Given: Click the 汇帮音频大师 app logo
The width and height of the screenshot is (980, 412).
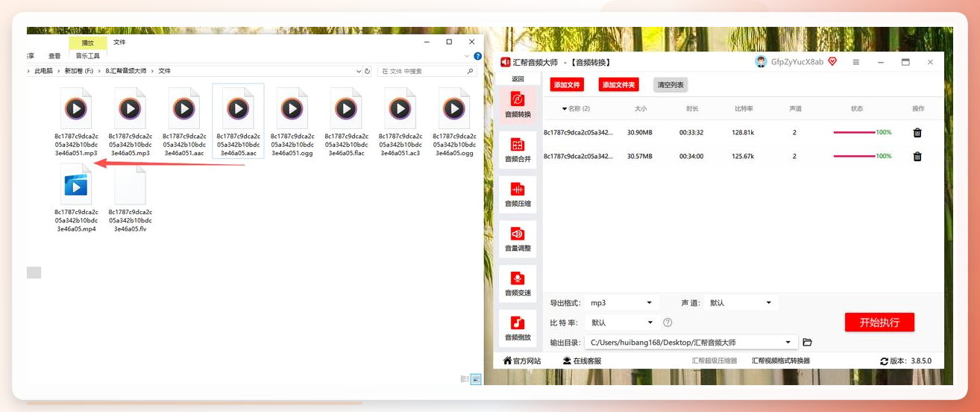Looking at the screenshot, I should click(506, 62).
